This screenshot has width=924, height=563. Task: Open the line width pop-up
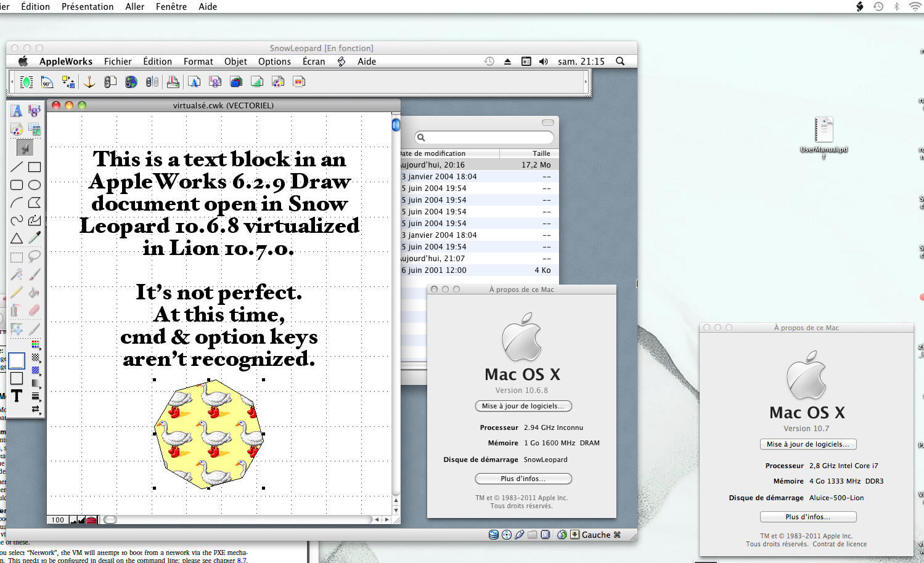pos(36,396)
